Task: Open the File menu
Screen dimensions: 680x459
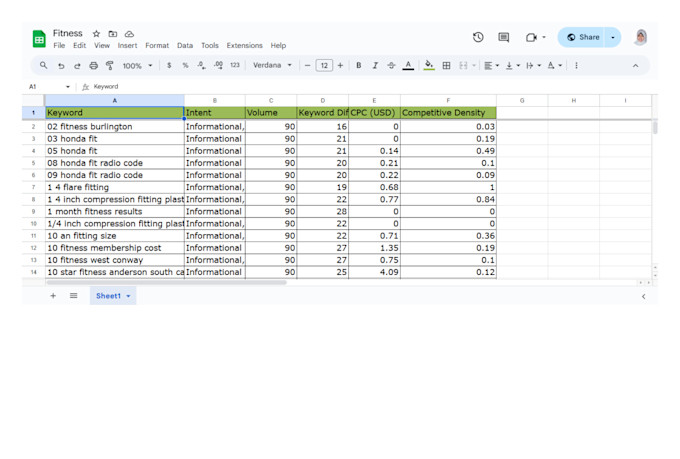Action: point(59,46)
